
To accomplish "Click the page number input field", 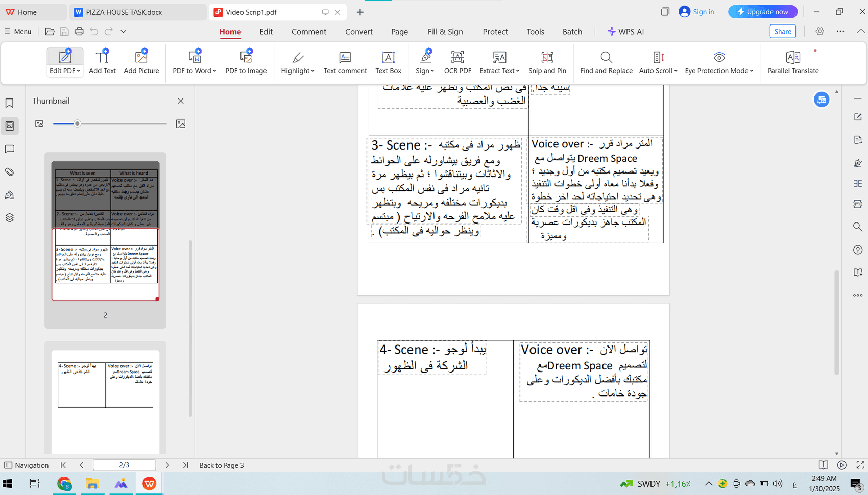I will click(124, 465).
